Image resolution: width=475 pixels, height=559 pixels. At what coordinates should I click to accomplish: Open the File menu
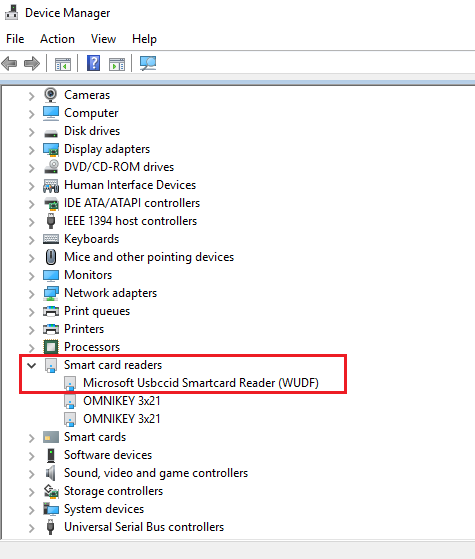point(15,39)
